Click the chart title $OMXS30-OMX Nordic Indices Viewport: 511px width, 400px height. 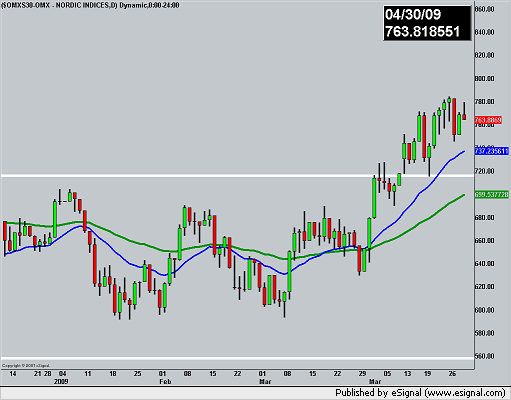click(90, 5)
